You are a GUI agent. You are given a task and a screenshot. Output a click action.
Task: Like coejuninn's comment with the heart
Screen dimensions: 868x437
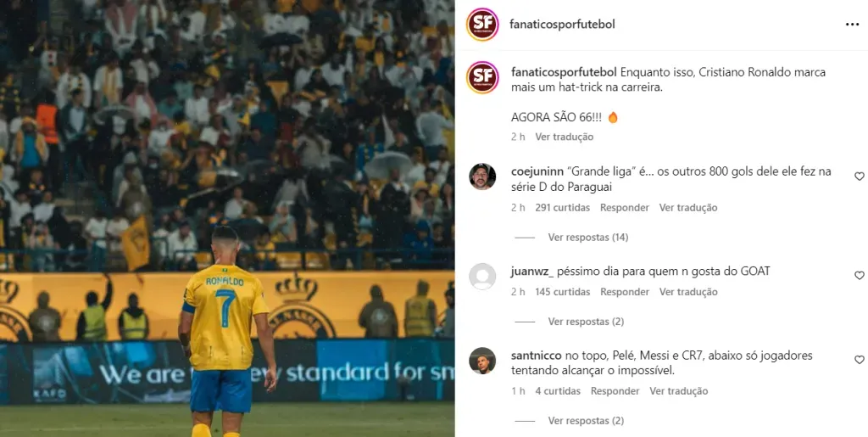[x=860, y=176]
